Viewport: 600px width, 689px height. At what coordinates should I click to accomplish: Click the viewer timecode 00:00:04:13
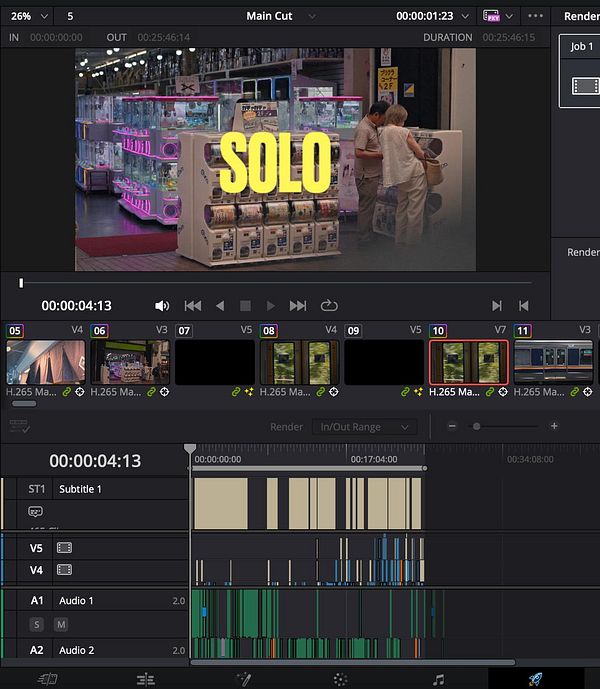point(76,305)
